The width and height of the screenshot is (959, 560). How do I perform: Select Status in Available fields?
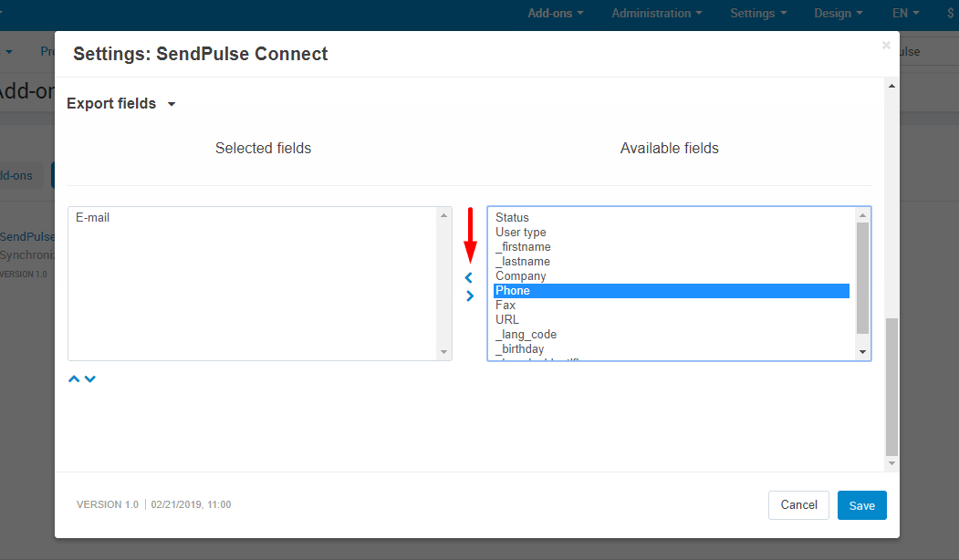click(672, 218)
